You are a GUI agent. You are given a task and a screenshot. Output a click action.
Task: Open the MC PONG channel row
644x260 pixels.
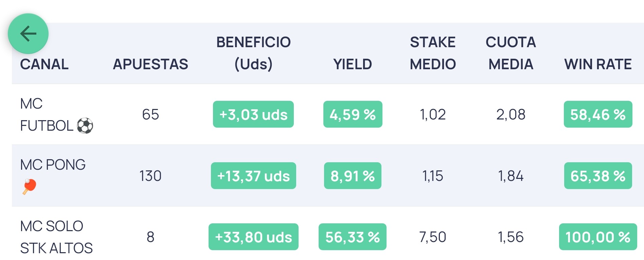click(328, 175)
